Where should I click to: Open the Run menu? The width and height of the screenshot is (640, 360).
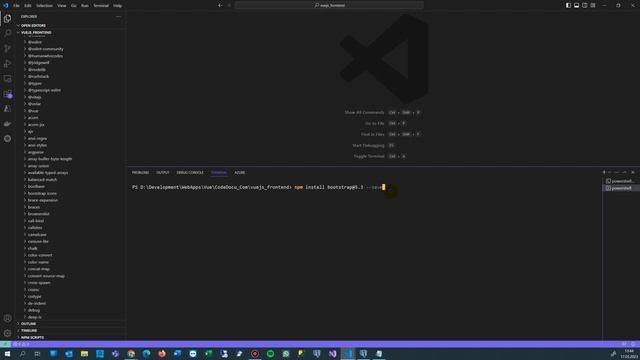(x=85, y=6)
